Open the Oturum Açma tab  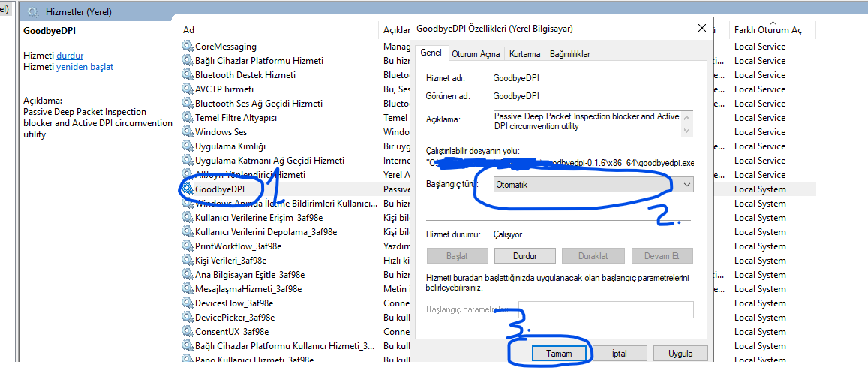476,54
